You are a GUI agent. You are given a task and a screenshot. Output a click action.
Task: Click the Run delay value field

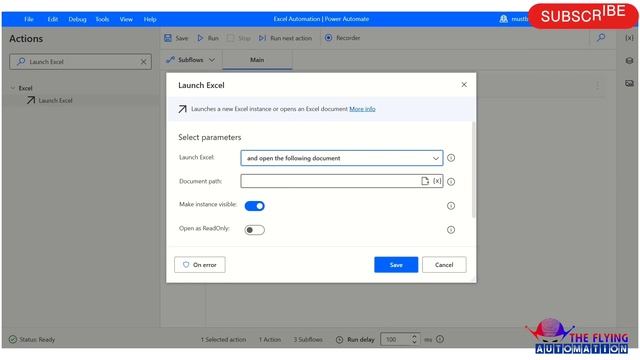click(395, 339)
